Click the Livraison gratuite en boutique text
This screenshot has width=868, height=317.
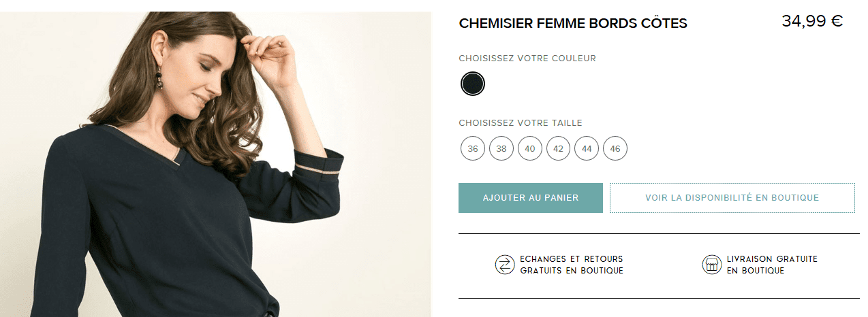click(x=771, y=265)
